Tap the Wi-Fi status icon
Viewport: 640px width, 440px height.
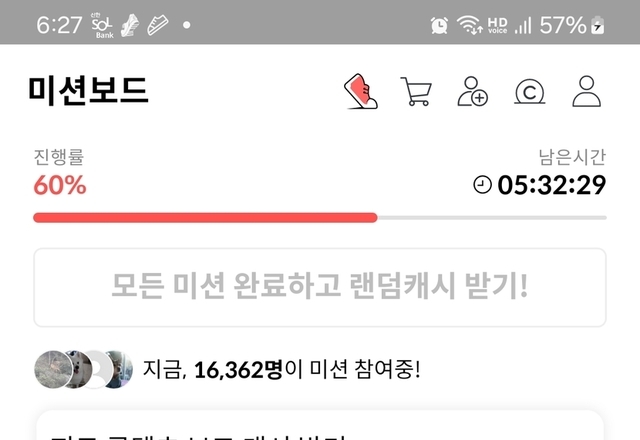click(470, 25)
